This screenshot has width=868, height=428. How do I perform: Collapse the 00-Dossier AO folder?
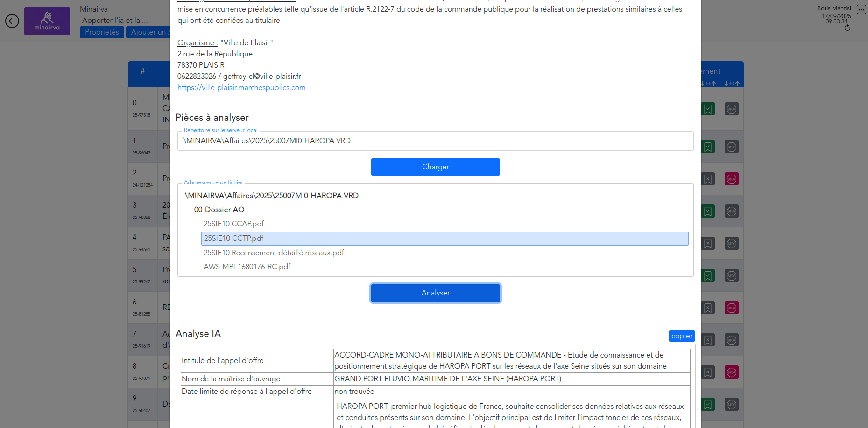[219, 210]
